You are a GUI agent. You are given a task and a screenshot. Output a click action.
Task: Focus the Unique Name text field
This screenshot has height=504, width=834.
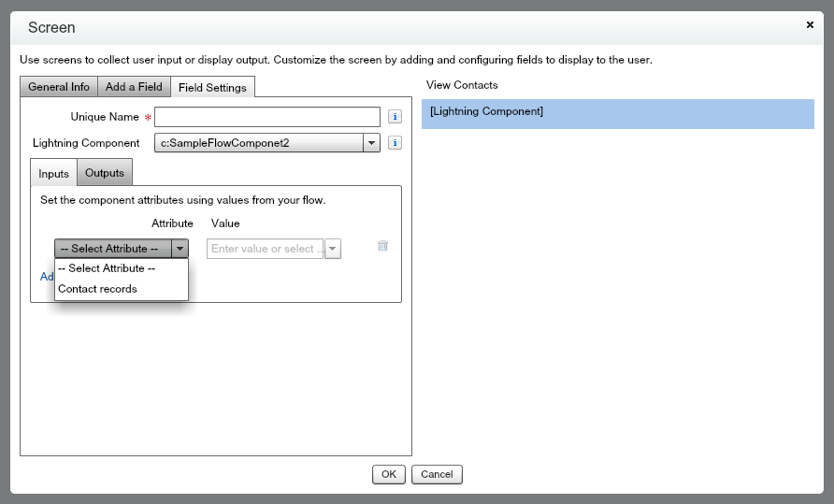(267, 117)
